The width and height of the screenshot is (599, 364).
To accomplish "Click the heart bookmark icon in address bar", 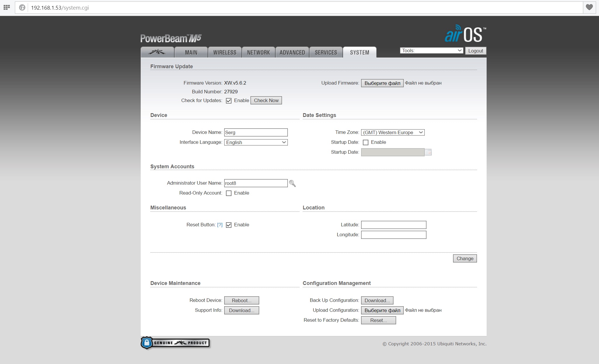I will click(589, 7).
